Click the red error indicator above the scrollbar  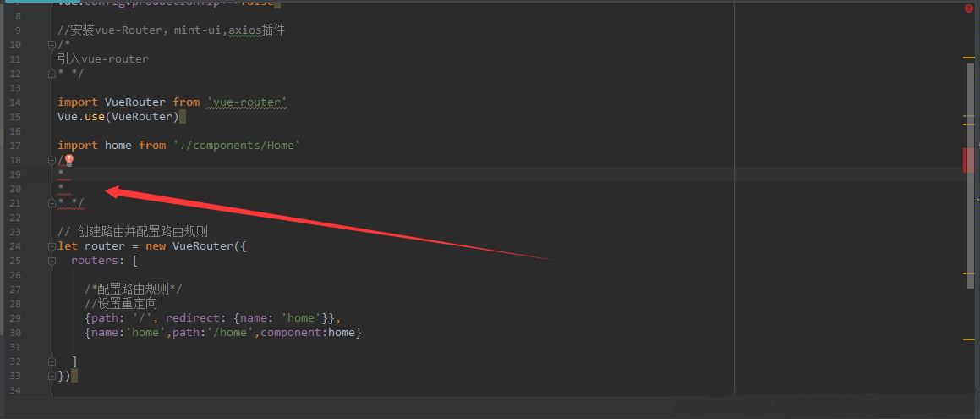click(969, 8)
